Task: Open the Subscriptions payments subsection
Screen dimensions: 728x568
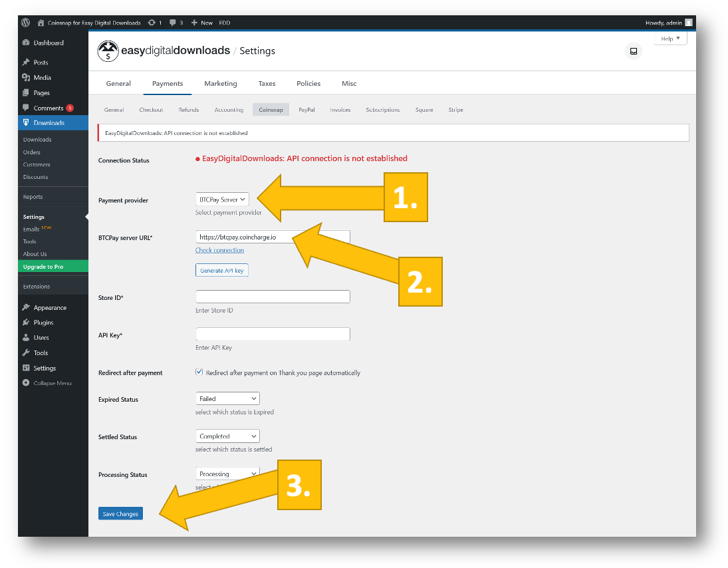Action: 382,110
